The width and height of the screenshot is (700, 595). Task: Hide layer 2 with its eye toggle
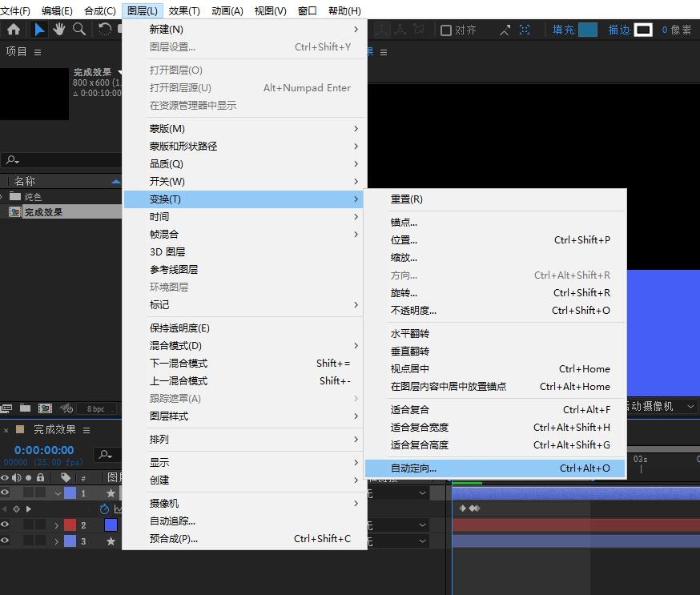coord(5,525)
